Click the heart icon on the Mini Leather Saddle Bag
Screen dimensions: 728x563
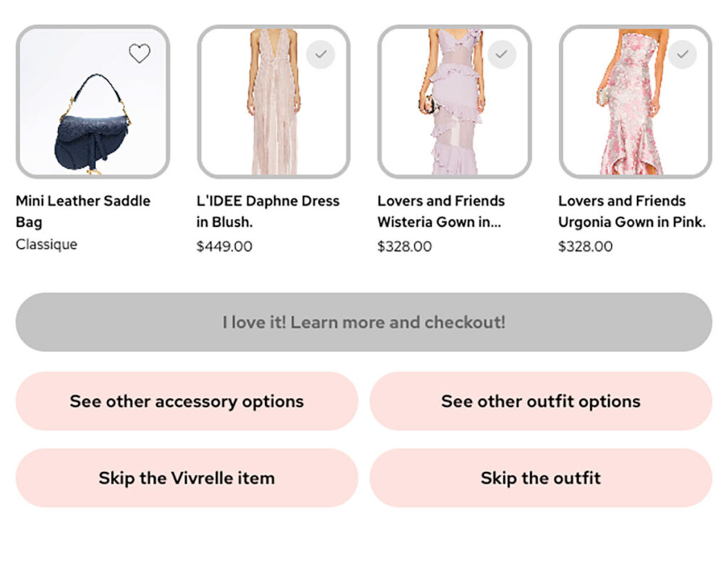pos(139,53)
